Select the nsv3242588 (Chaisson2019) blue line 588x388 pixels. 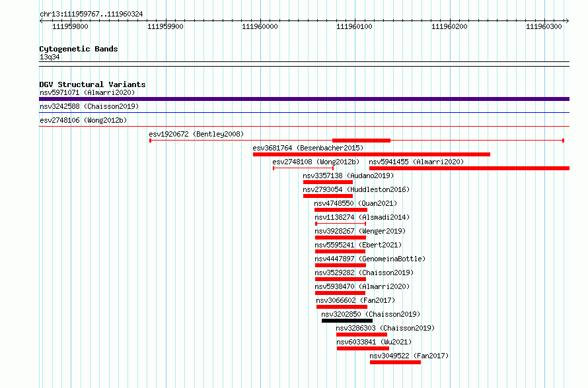tap(304, 112)
